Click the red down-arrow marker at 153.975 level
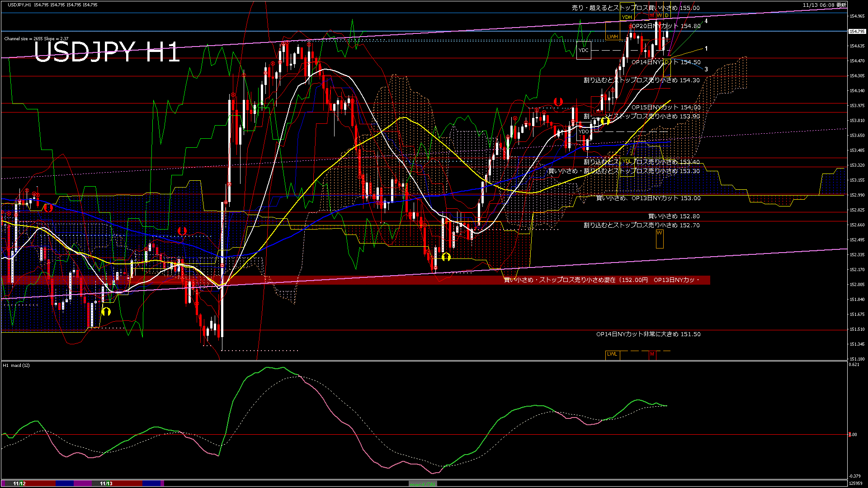Viewport: 868px width, 488px height. click(x=558, y=102)
